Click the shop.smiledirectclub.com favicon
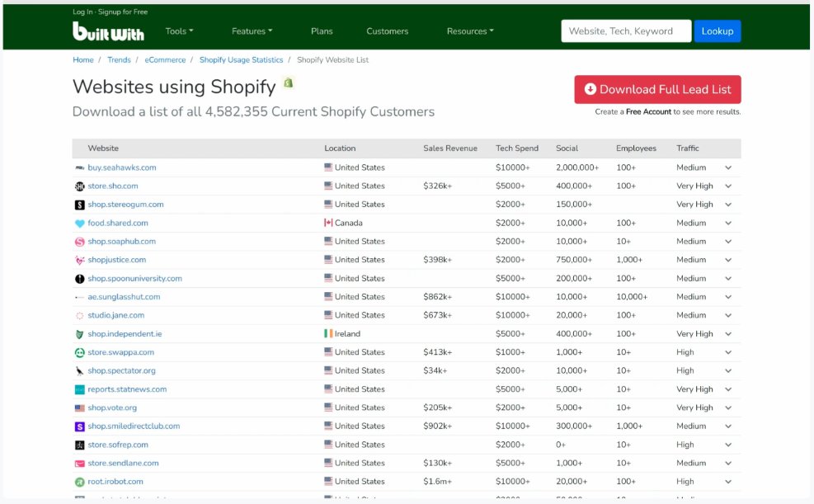Screen dimensions: 814x504 [x=79, y=426]
